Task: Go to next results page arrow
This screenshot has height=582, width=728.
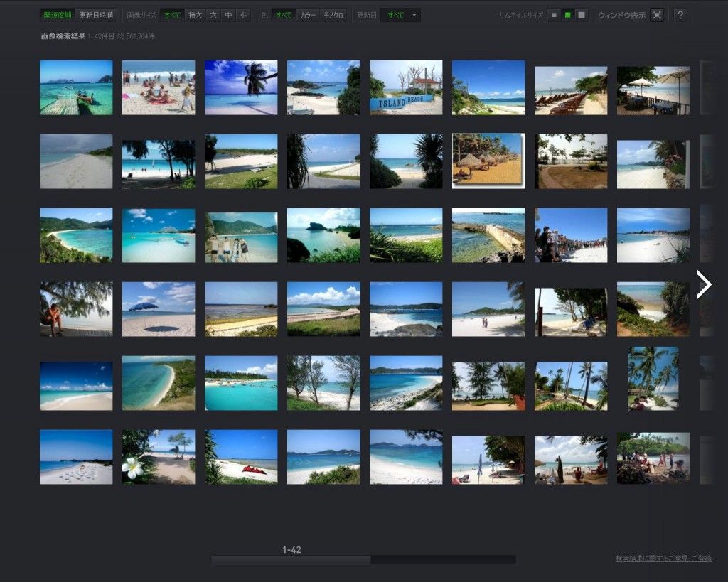Action: point(704,284)
